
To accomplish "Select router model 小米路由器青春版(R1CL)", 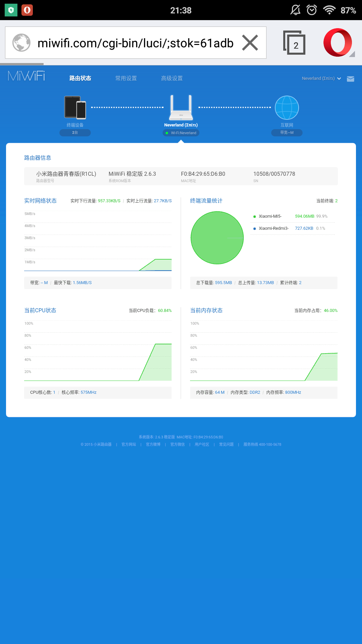I will click(66, 174).
